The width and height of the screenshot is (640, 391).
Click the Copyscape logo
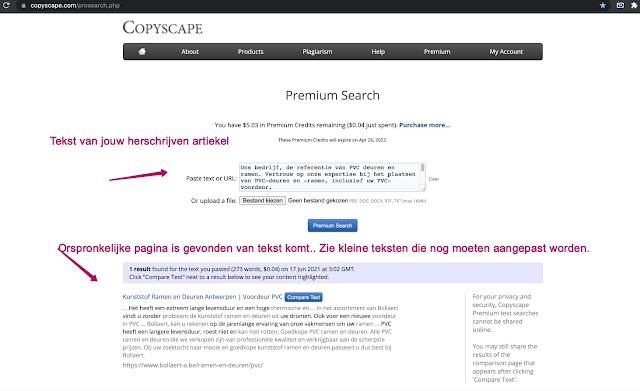162,28
